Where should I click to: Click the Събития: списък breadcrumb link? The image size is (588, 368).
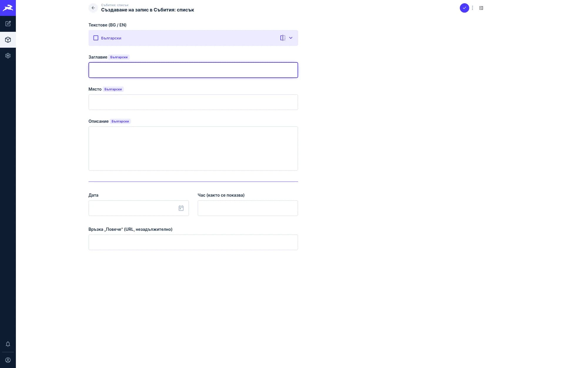tap(115, 5)
